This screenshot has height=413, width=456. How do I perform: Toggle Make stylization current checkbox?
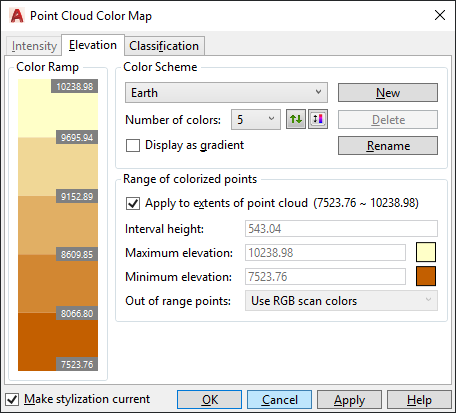pos(12,399)
